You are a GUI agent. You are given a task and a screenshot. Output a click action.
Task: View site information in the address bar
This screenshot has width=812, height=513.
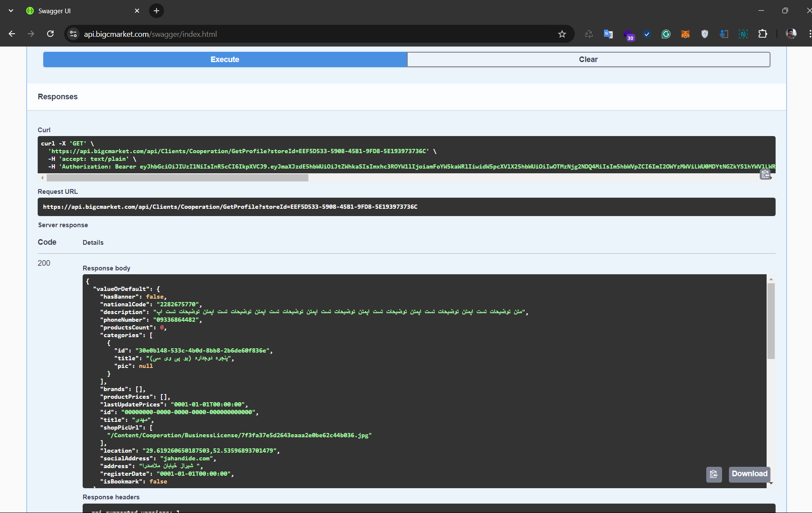(x=74, y=34)
